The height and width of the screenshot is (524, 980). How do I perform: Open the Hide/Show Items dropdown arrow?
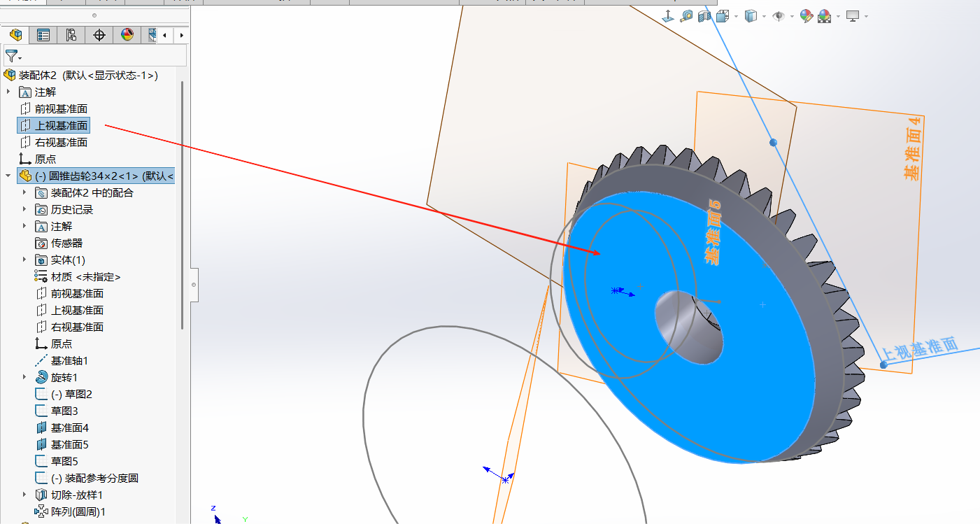[x=792, y=16]
